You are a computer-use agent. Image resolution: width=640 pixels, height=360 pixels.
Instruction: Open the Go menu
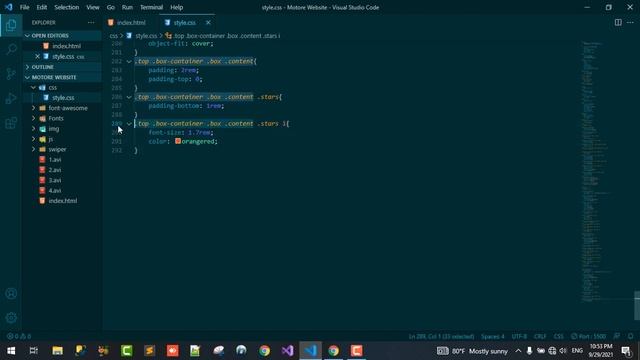(x=111, y=7)
